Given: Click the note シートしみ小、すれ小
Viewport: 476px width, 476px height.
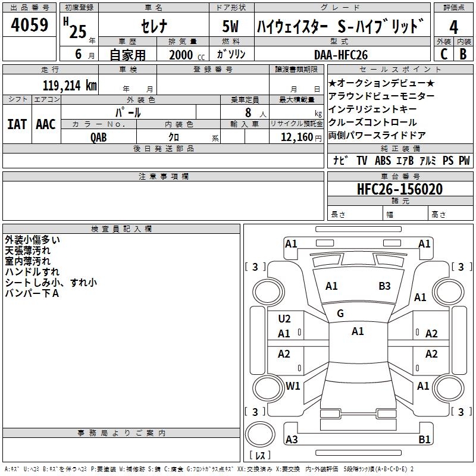Looking at the screenshot, I should click(51, 283).
